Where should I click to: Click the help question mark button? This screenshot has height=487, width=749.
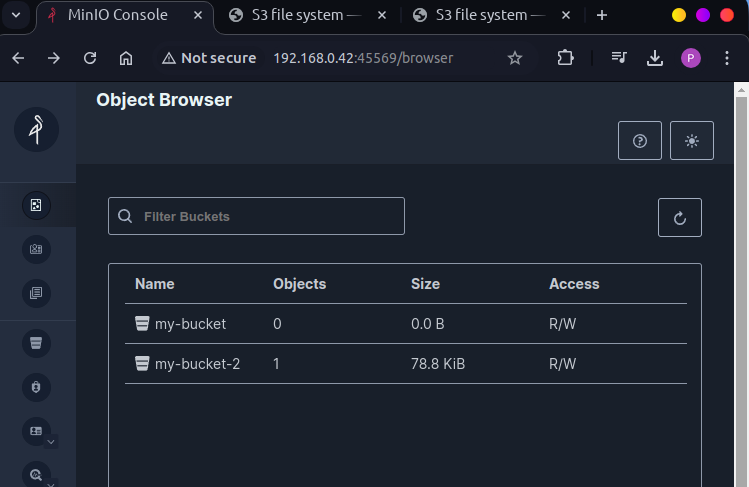click(x=640, y=141)
